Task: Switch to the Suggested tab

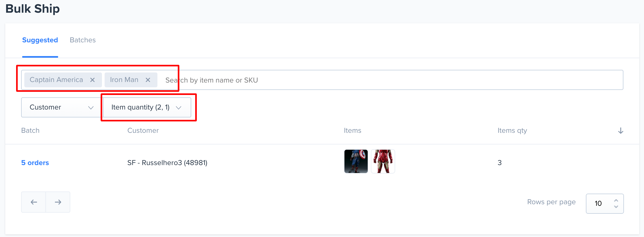Action: click(x=40, y=40)
